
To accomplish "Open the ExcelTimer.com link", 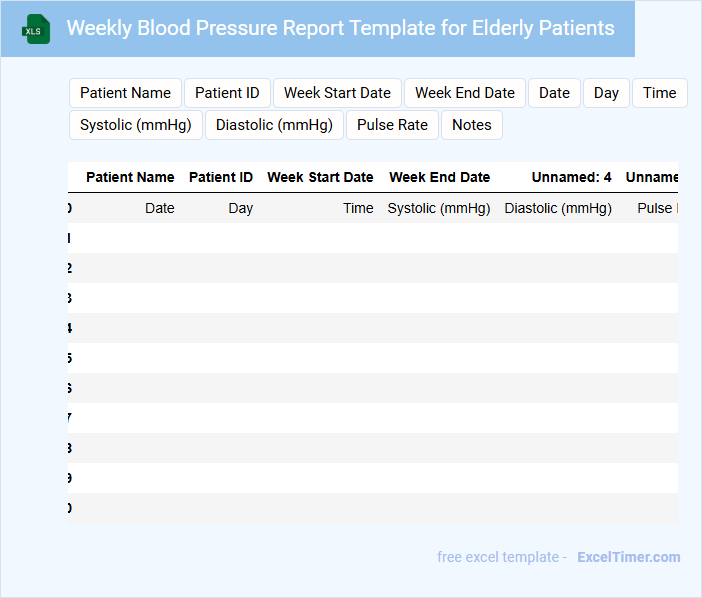I will [x=628, y=557].
